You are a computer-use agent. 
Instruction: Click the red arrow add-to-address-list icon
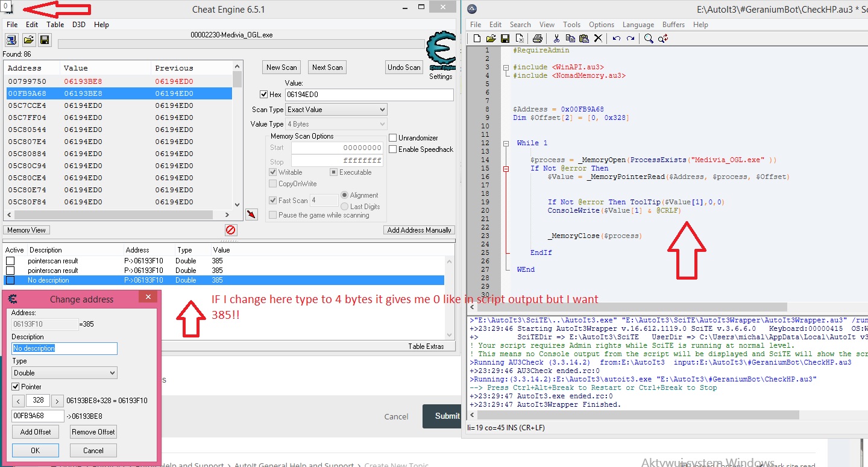(252, 214)
